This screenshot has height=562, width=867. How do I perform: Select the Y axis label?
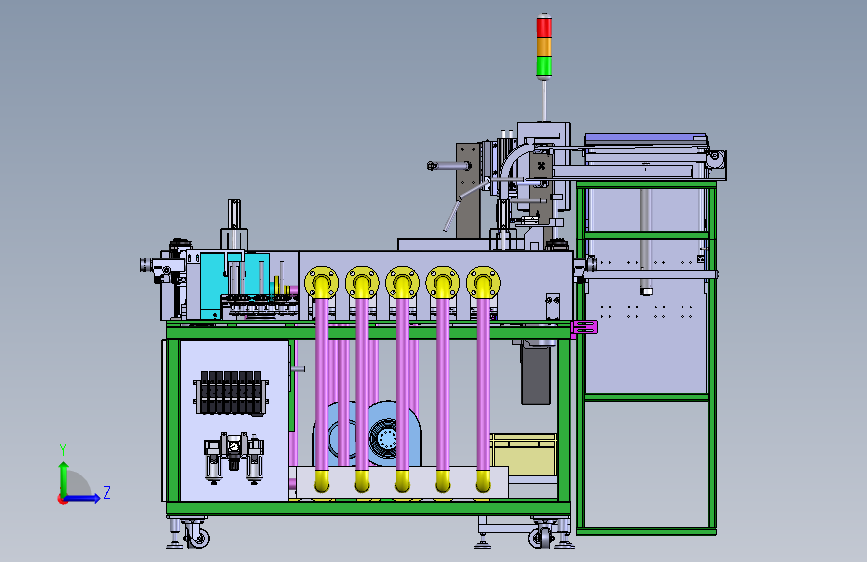coord(63,450)
